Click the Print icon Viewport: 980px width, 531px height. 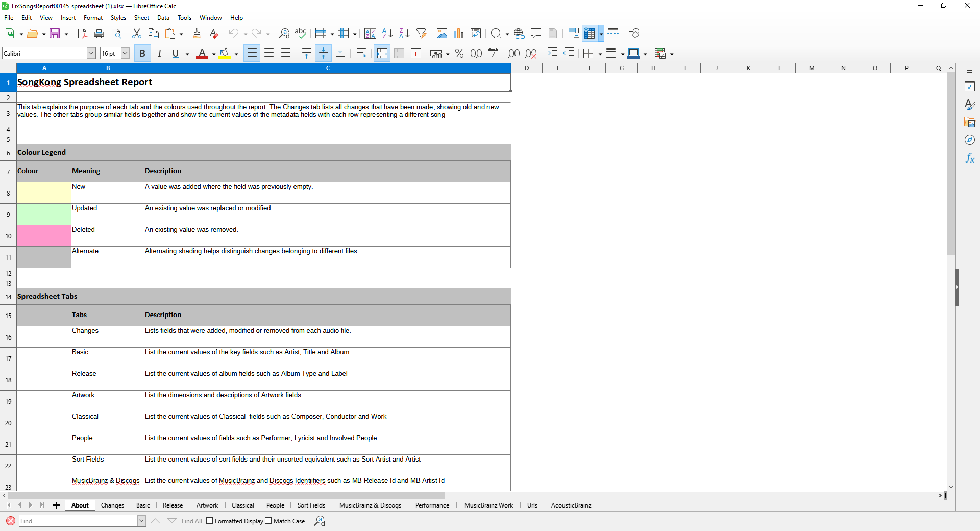point(99,34)
